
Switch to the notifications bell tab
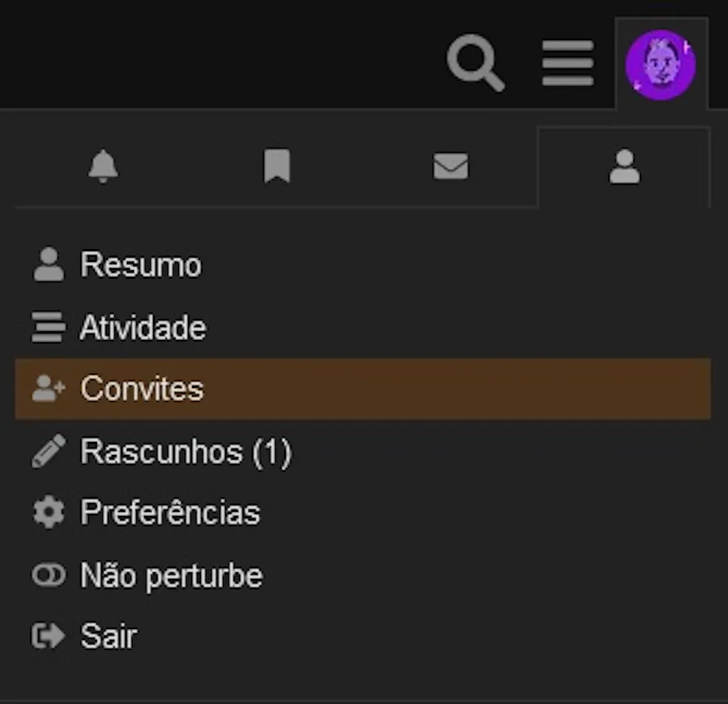coord(103,167)
